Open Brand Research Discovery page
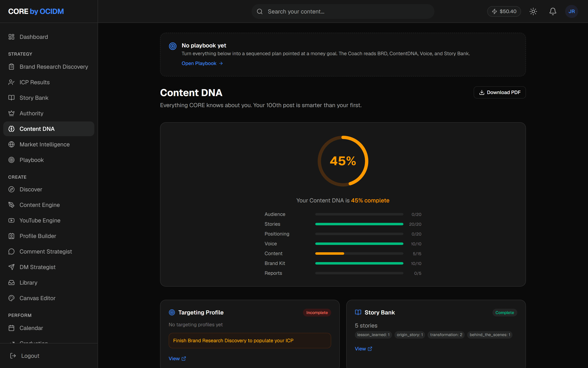The image size is (588, 368). [49, 67]
